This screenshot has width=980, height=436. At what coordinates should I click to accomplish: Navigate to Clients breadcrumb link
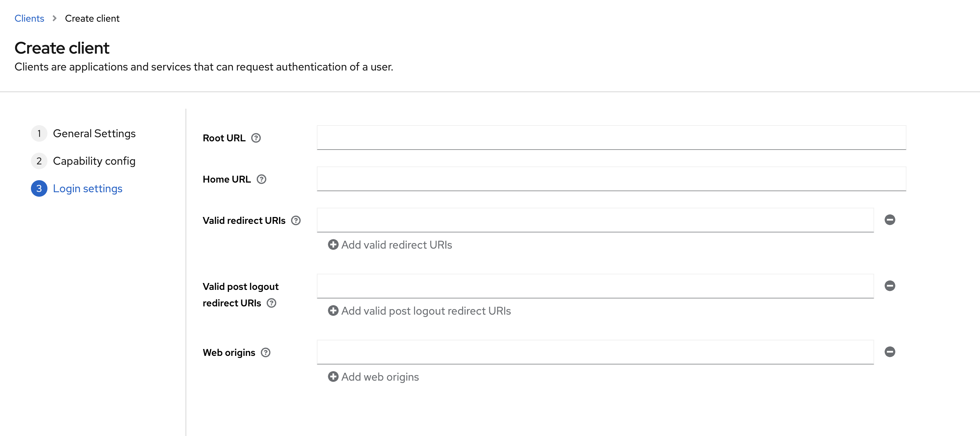[x=29, y=18]
